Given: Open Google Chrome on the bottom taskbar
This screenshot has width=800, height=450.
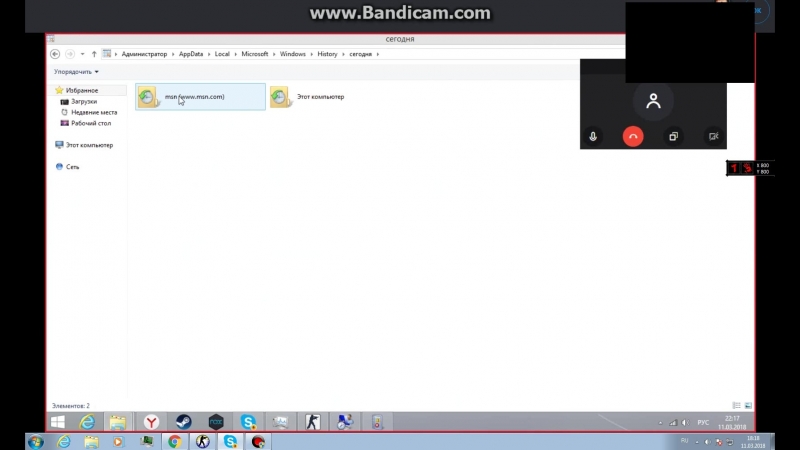Looking at the screenshot, I should (175, 441).
